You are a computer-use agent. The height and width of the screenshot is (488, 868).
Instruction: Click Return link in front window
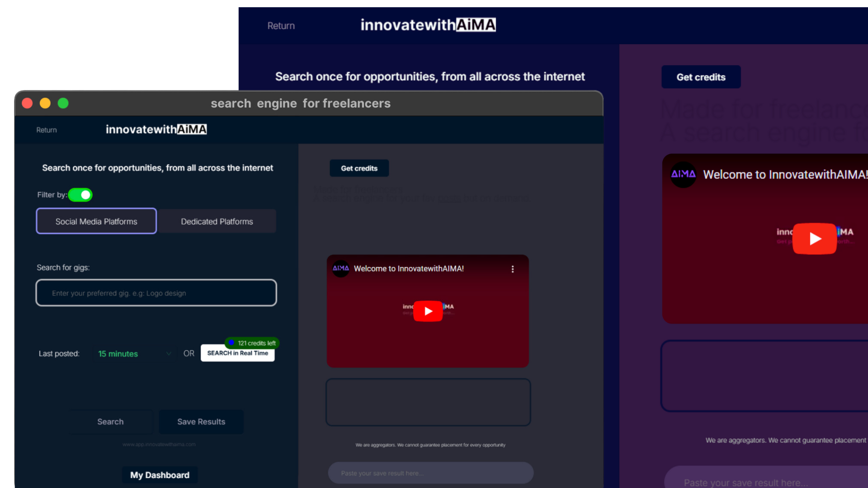[x=47, y=130]
